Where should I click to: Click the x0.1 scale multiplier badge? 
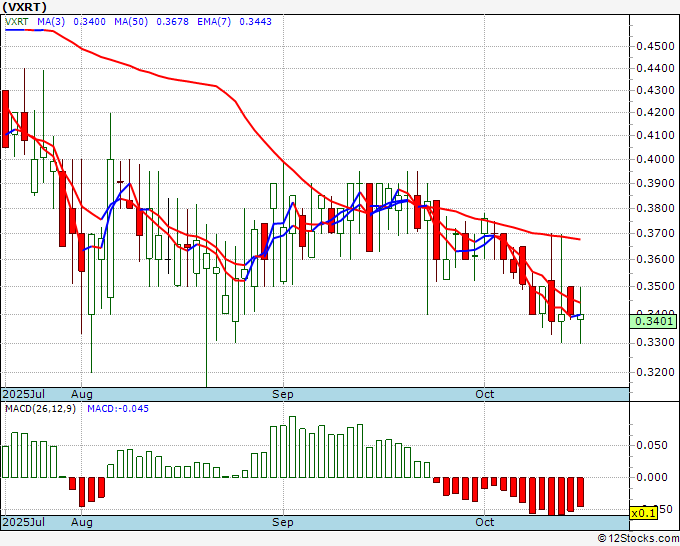pyautogui.click(x=644, y=513)
